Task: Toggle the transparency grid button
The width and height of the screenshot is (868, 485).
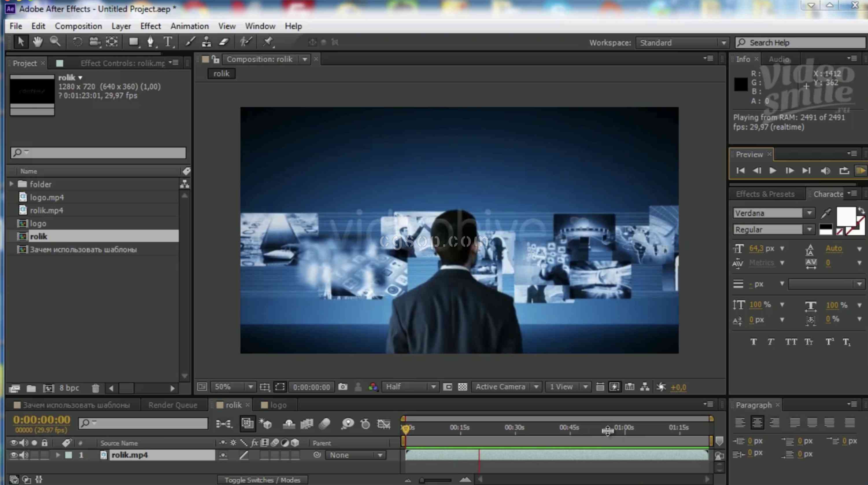Action: click(x=462, y=387)
